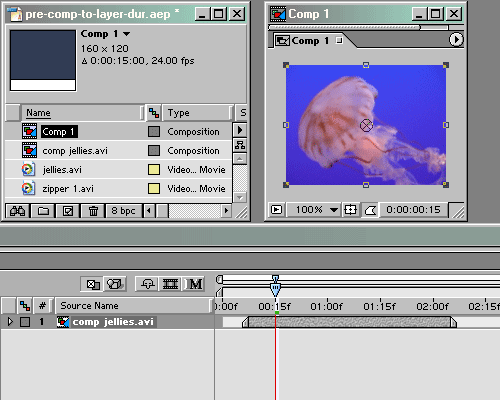Click the Find binoculars icon in Project window
500x400 pixels.
point(18,211)
